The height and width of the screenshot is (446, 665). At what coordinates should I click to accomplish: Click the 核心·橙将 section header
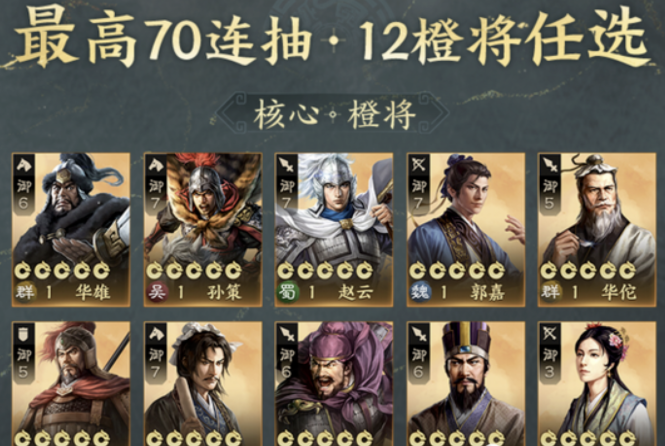[x=334, y=114]
